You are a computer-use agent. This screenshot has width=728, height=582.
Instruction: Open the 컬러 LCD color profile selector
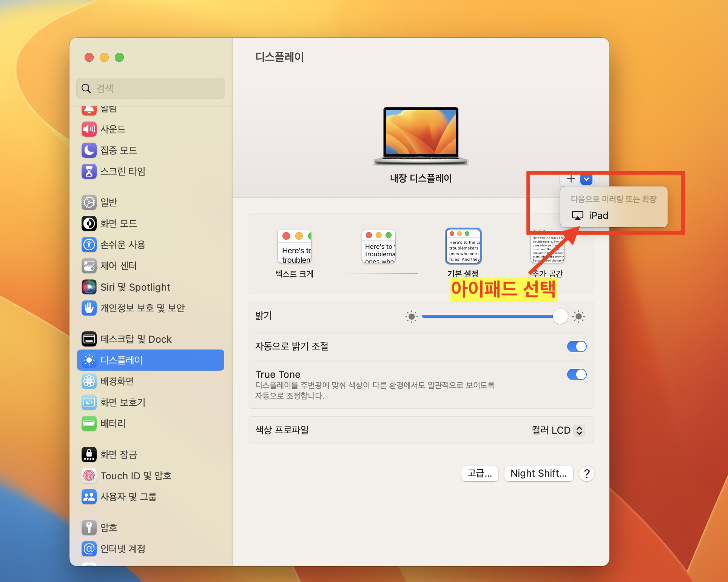[x=558, y=430]
